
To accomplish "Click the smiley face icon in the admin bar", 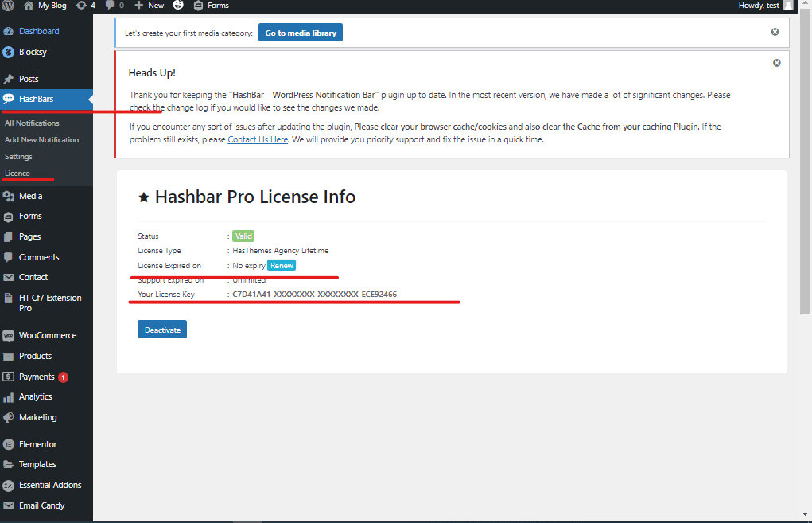I will (178, 6).
